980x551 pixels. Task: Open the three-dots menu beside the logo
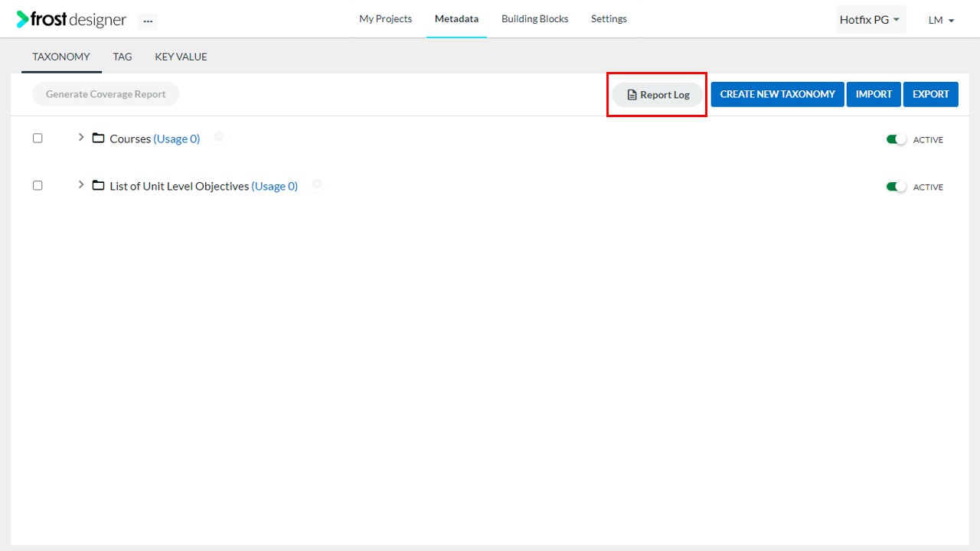[x=148, y=21]
